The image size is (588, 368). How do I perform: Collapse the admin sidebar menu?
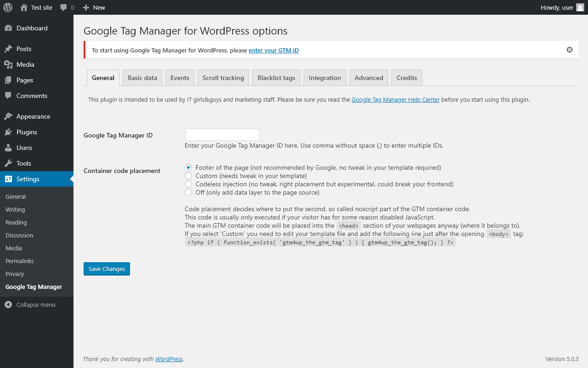[30, 305]
